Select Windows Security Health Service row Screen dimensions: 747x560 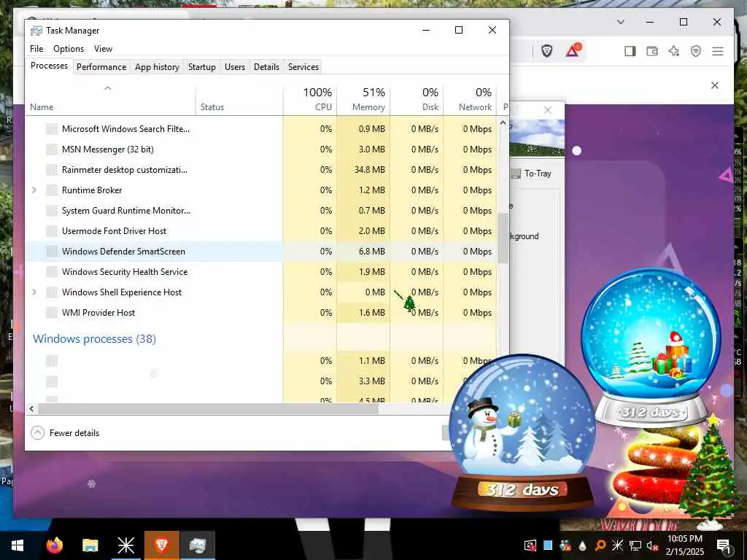coord(261,272)
